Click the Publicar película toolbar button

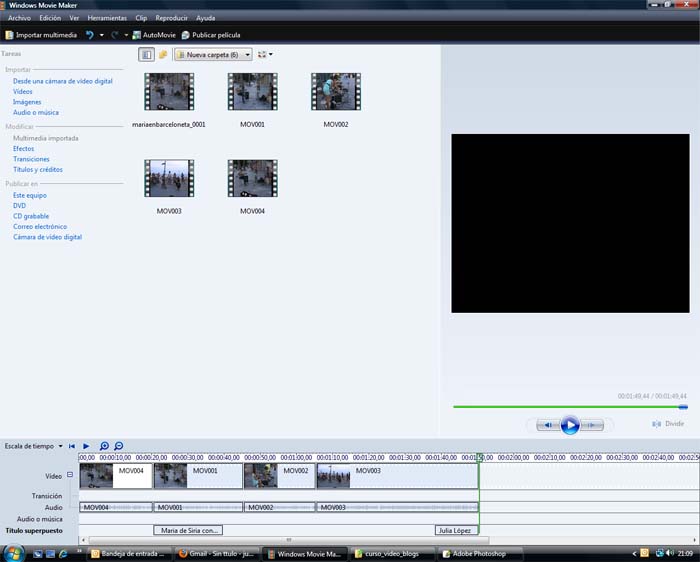coord(211,35)
